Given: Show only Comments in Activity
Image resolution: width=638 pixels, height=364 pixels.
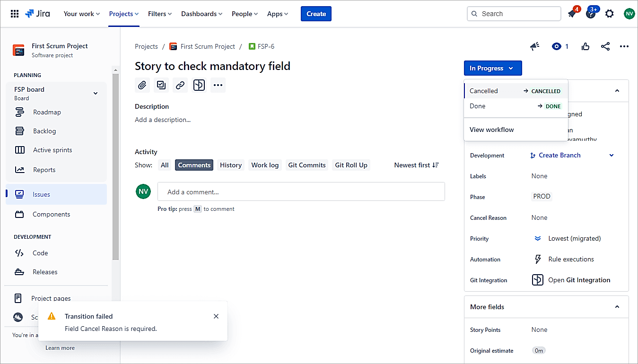Looking at the screenshot, I should (194, 165).
